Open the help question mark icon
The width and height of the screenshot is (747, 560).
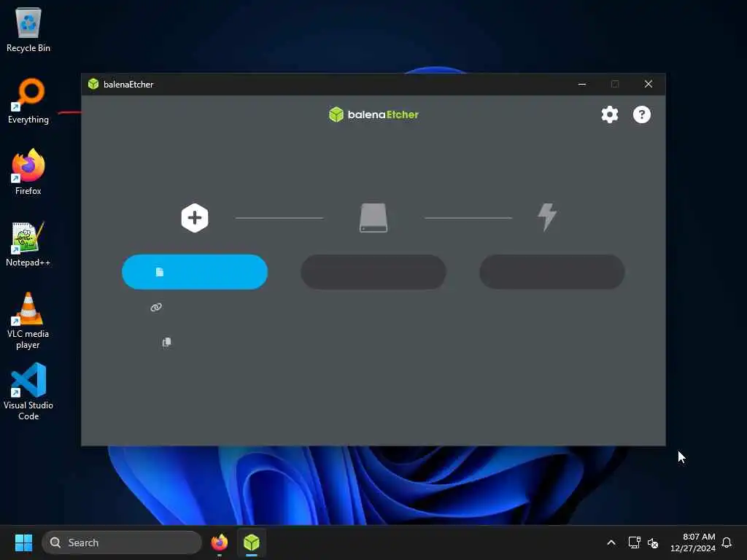click(642, 114)
